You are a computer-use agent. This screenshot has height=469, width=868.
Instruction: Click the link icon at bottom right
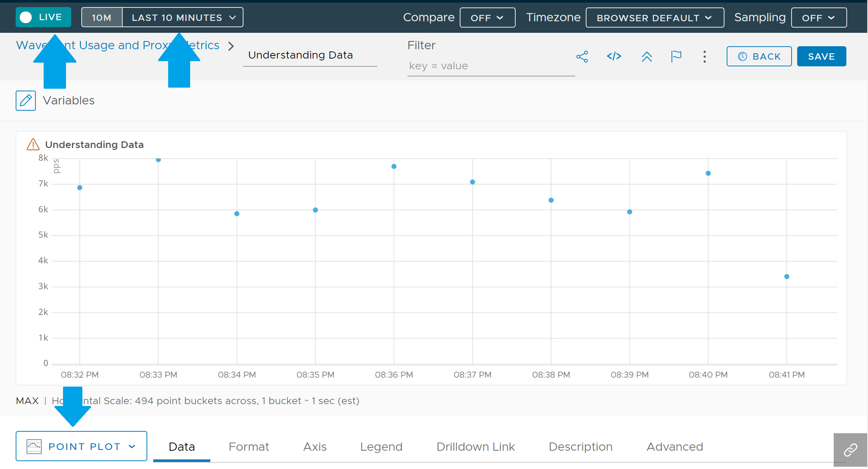click(x=850, y=450)
